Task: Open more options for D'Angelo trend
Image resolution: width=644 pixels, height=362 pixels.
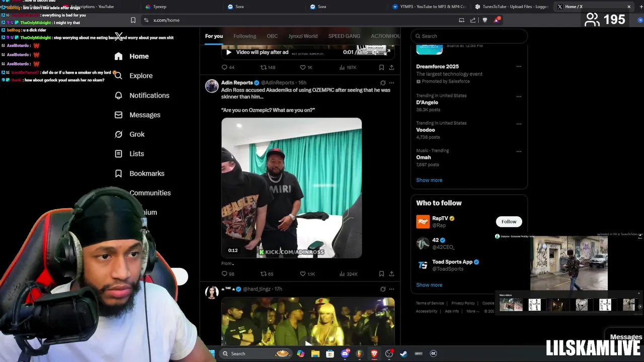Action: [x=519, y=97]
